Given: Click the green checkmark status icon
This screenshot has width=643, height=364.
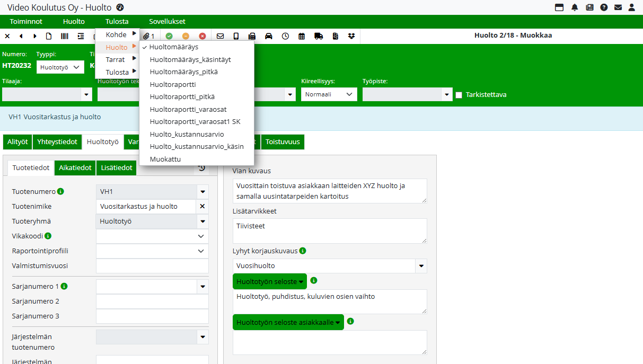Looking at the screenshot, I should (169, 36).
